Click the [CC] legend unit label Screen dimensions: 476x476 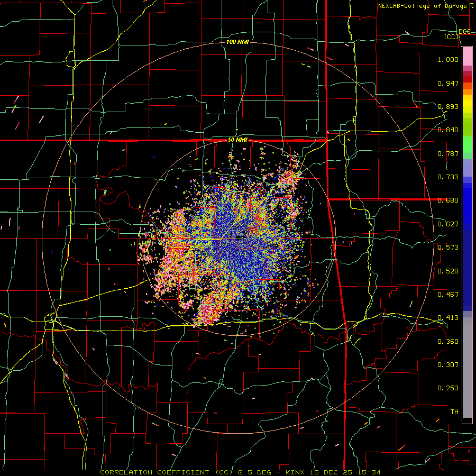pos(452,36)
